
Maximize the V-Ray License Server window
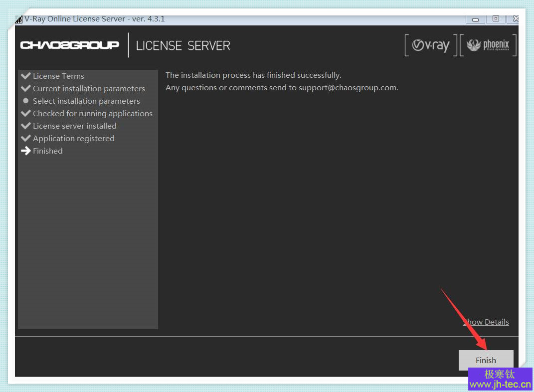496,19
